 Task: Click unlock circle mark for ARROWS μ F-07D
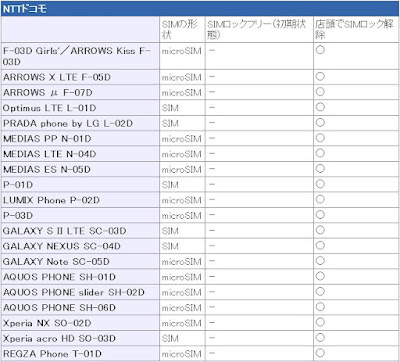pyautogui.click(x=320, y=91)
